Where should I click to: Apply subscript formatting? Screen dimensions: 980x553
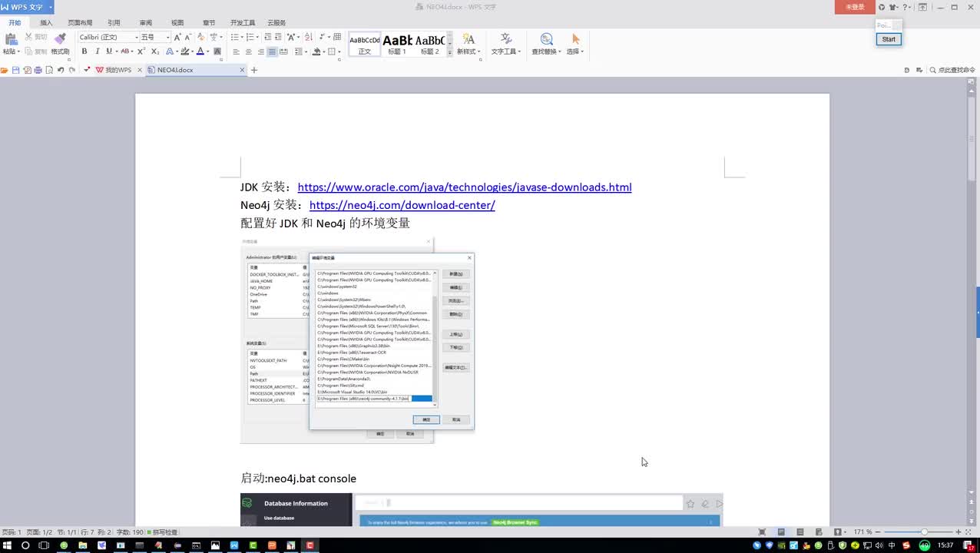tap(155, 51)
